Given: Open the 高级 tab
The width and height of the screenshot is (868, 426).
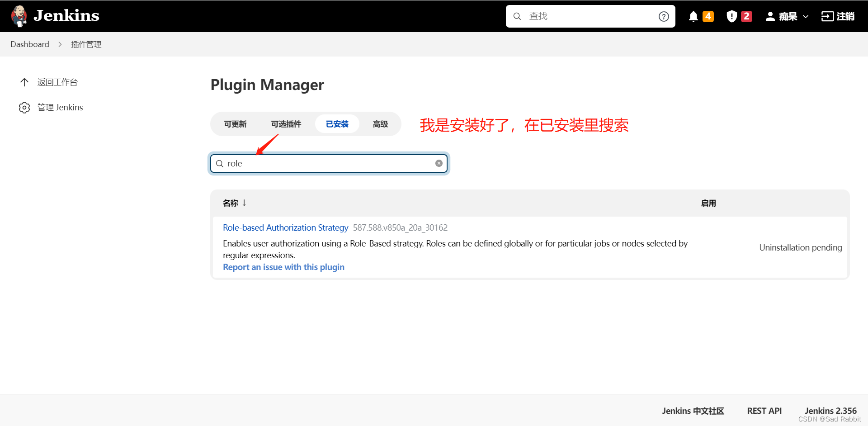Looking at the screenshot, I should (x=380, y=123).
